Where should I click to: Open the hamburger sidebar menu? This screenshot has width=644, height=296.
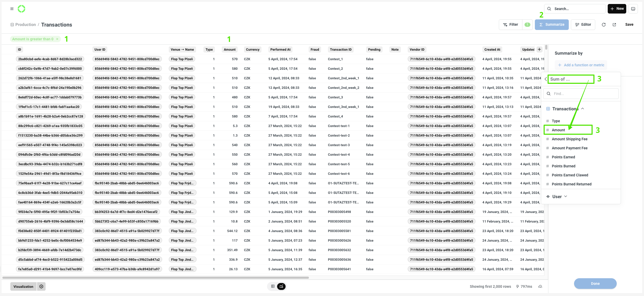(12, 9)
